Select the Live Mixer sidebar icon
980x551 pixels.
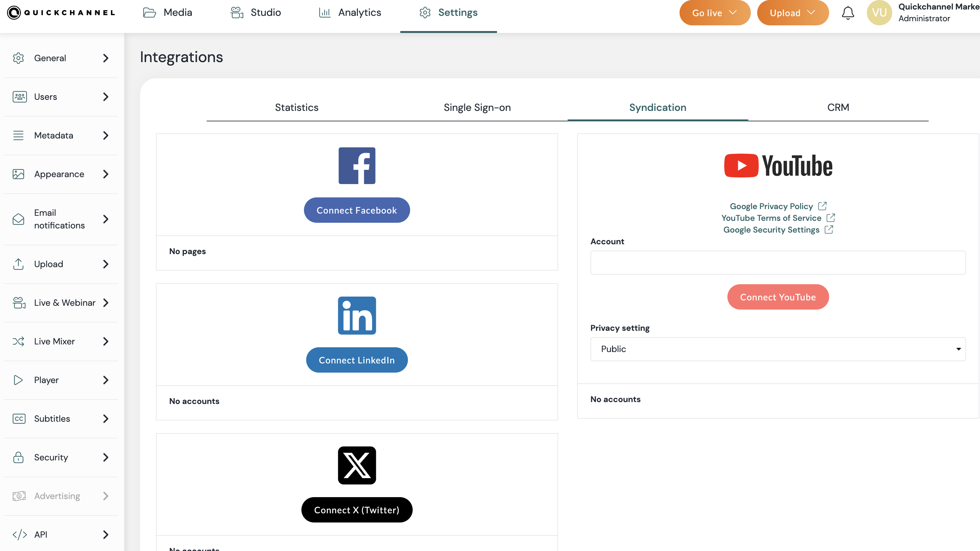19,342
